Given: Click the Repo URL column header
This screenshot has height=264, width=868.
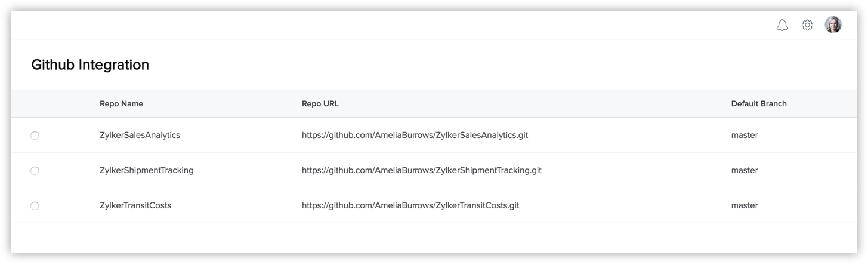Looking at the screenshot, I should click(x=320, y=103).
